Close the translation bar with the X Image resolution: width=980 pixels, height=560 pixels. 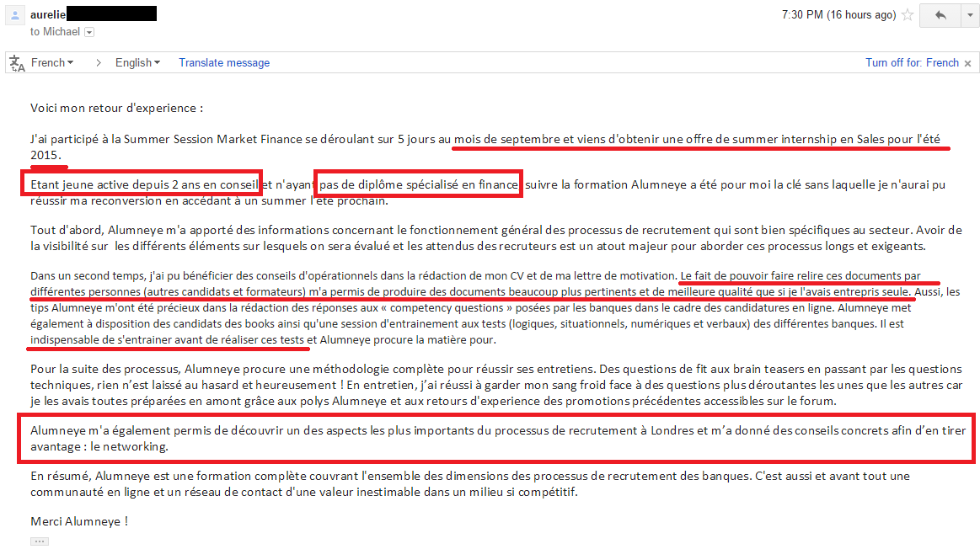[967, 63]
